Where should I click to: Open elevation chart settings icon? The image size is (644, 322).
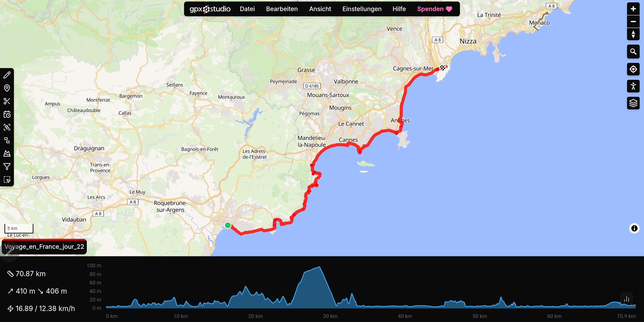coord(627,299)
